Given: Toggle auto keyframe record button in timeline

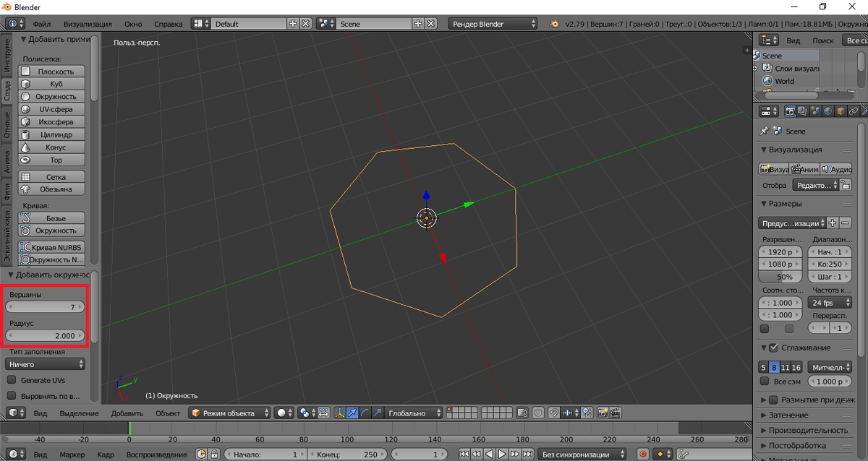Looking at the screenshot, I should 643,454.
